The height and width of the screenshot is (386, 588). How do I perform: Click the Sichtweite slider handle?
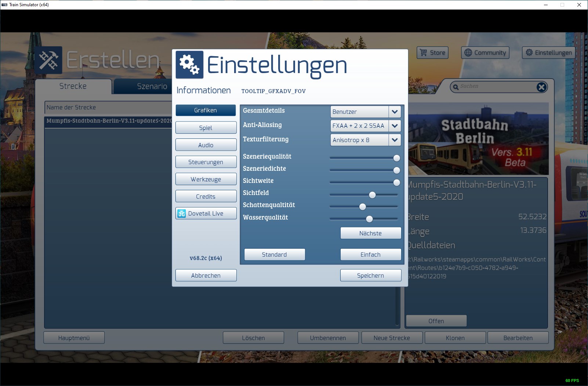pyautogui.click(x=396, y=183)
